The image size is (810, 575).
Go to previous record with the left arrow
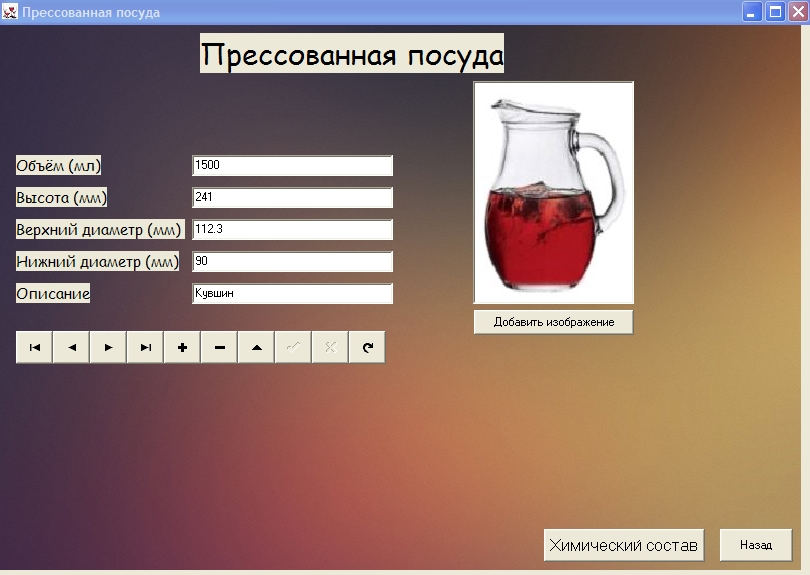tap(71, 347)
